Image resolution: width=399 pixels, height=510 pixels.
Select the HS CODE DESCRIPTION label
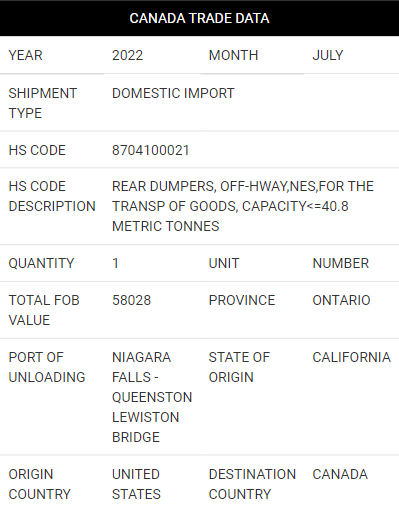click(x=52, y=196)
